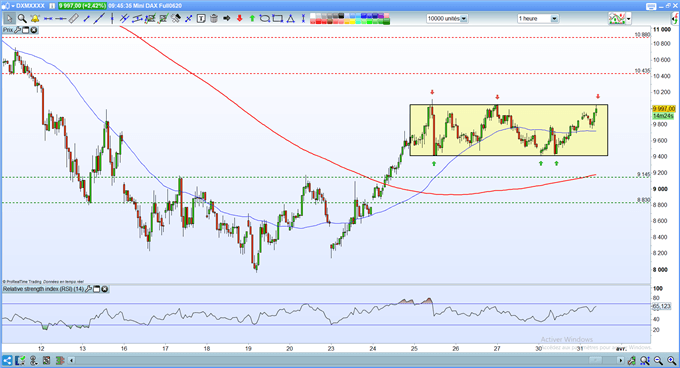
Task: Click the 9 997,00 price label
Action: [x=664, y=108]
